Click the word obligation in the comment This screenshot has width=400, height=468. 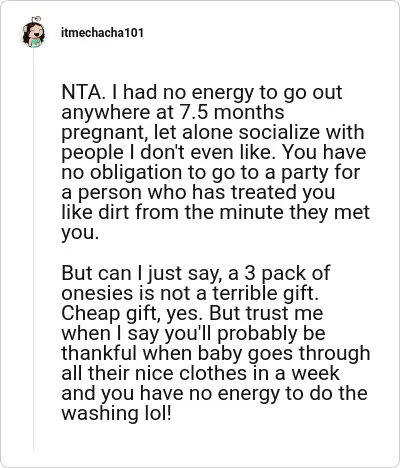pyautogui.click(x=148, y=173)
